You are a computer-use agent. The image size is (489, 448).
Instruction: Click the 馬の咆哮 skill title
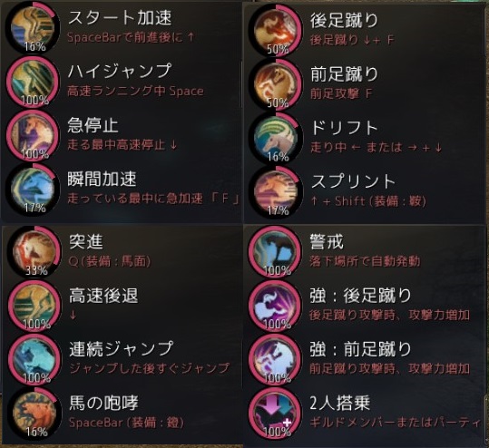[103, 402]
